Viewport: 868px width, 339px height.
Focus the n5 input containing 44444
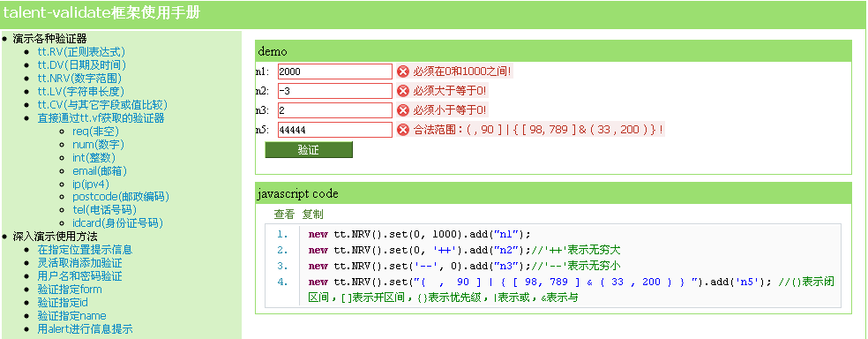tap(335, 130)
